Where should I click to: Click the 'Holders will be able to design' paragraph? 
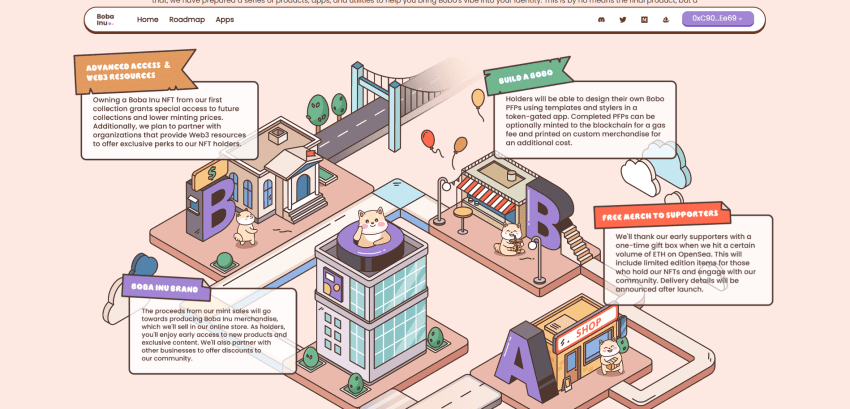click(x=585, y=121)
